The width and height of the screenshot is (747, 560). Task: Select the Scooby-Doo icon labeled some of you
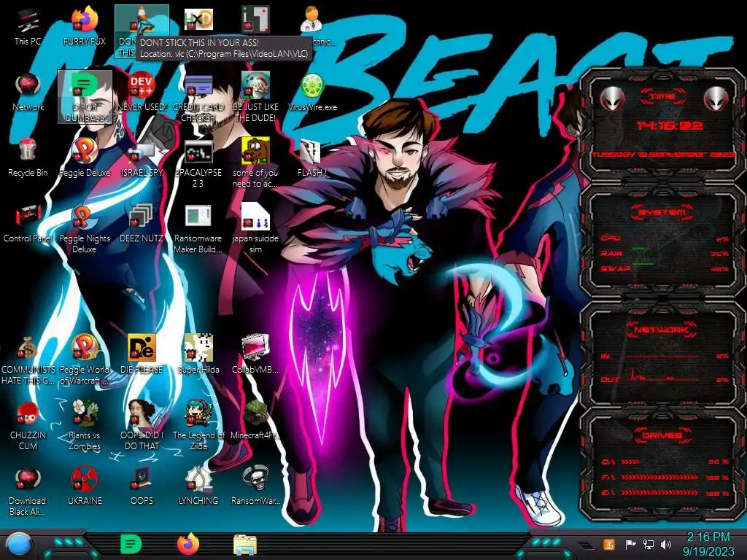255,163
